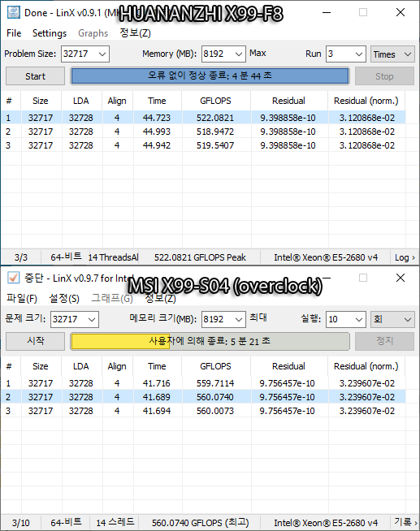Close the bottom LinX window

click(x=401, y=278)
